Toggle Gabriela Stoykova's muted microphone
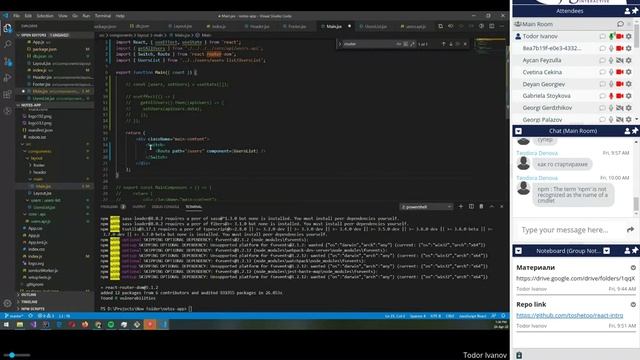The height and width of the screenshot is (360, 640). 611,96
